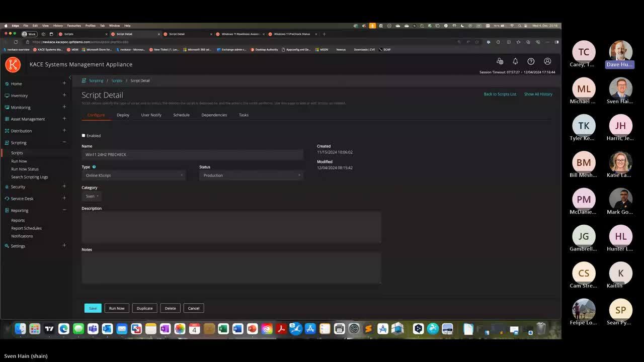Switch to the Deploy tab
The width and height of the screenshot is (644, 362).
(x=123, y=115)
